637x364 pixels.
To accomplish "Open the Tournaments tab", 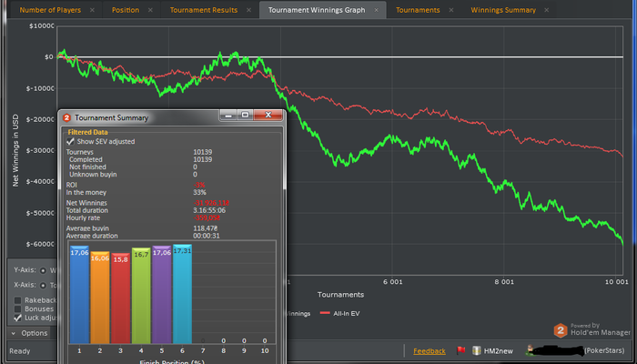I will 418,10.
